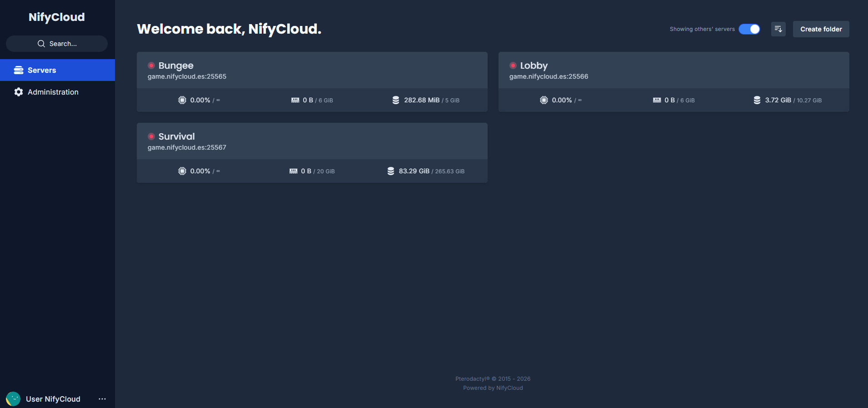Open the Lobby server card
Image resolution: width=868 pixels, height=408 pixels.
click(674, 82)
